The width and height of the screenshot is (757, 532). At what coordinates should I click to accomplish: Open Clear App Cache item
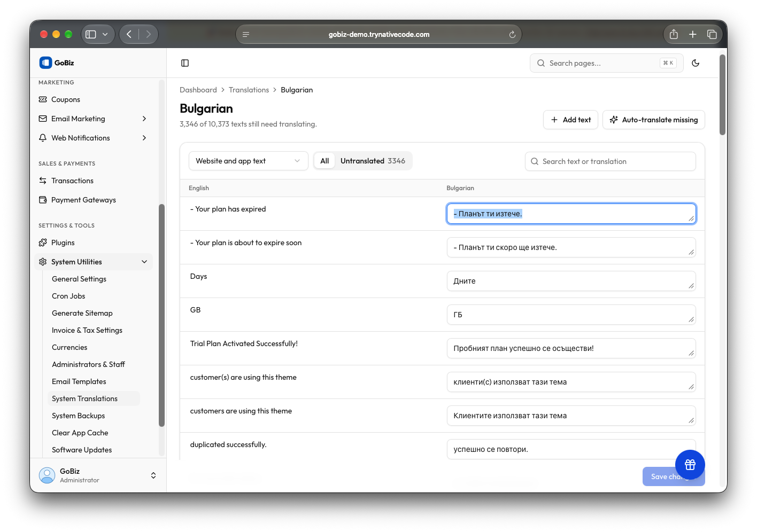[x=80, y=433]
